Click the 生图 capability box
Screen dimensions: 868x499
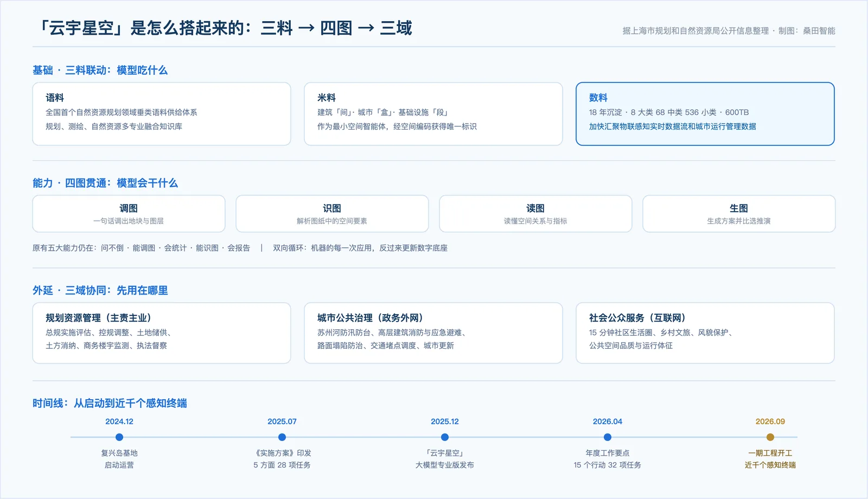point(739,214)
